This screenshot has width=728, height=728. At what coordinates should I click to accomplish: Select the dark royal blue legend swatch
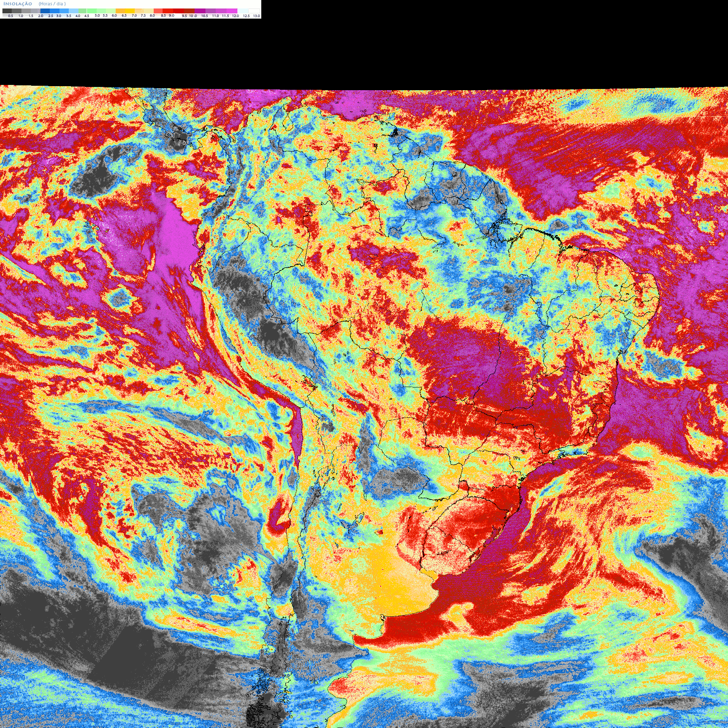pyautogui.click(x=45, y=11)
